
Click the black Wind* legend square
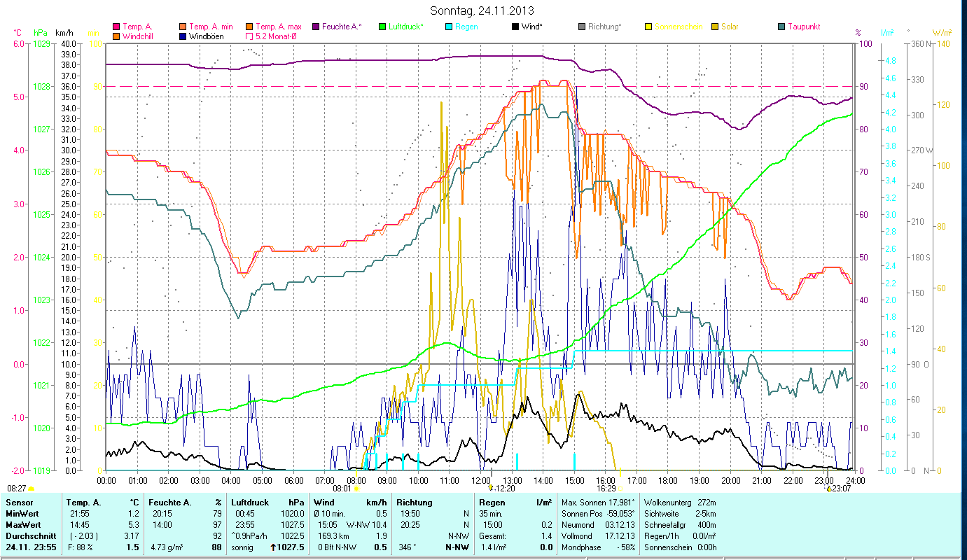515,27
